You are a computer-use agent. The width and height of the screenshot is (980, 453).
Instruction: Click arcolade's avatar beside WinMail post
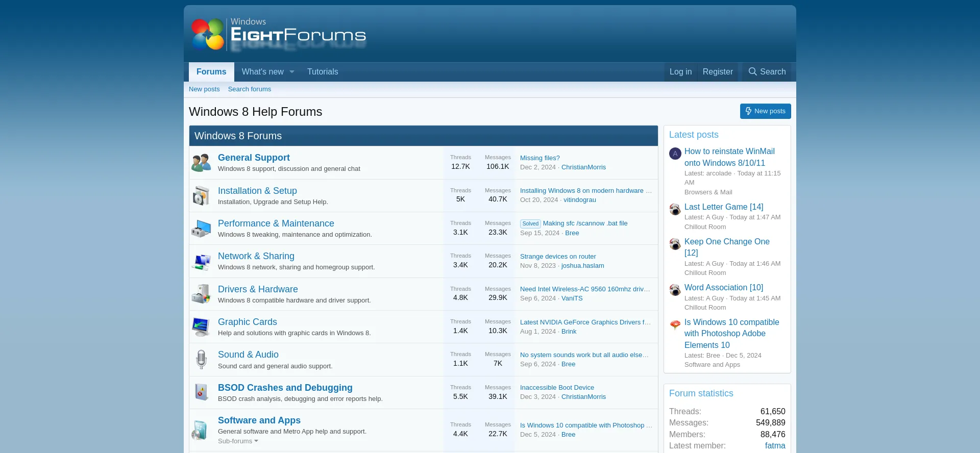tap(675, 154)
